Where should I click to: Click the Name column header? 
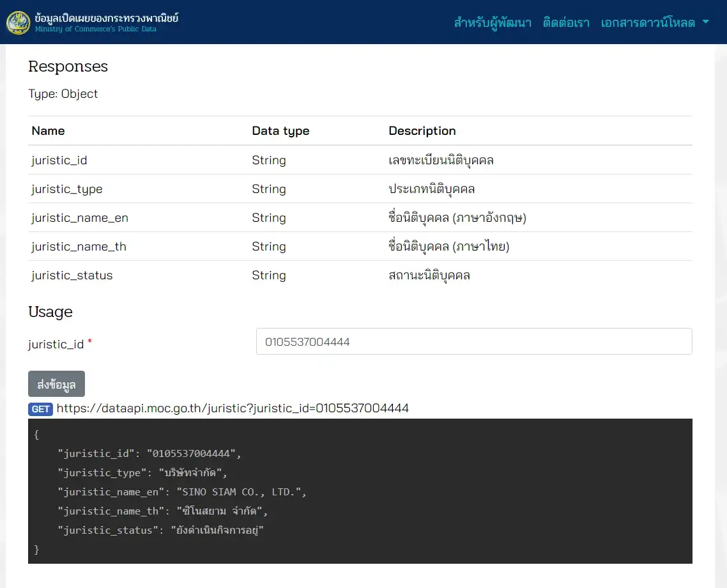pyautogui.click(x=48, y=131)
